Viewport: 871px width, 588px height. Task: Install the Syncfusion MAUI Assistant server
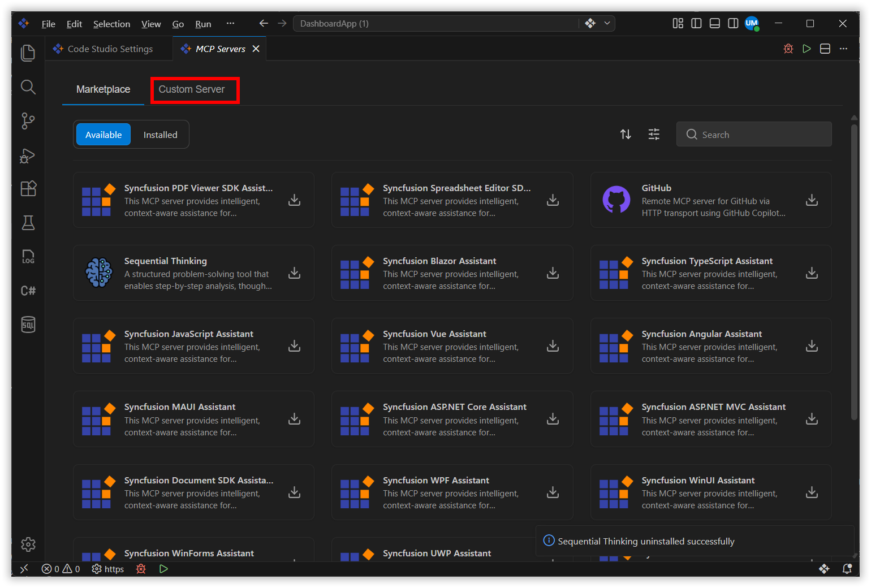point(295,419)
